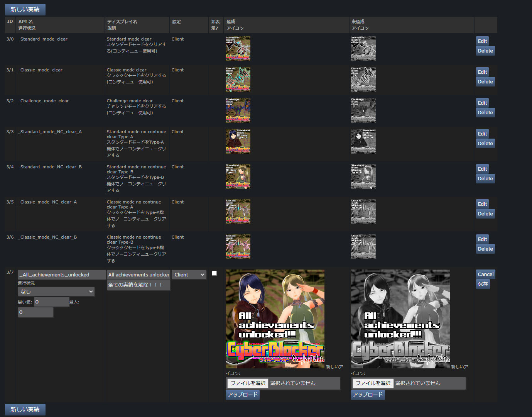532x417 pixels.
Task: Click the achieved icon for _Classic_mode_NC_clear_A
Action: tap(238, 212)
